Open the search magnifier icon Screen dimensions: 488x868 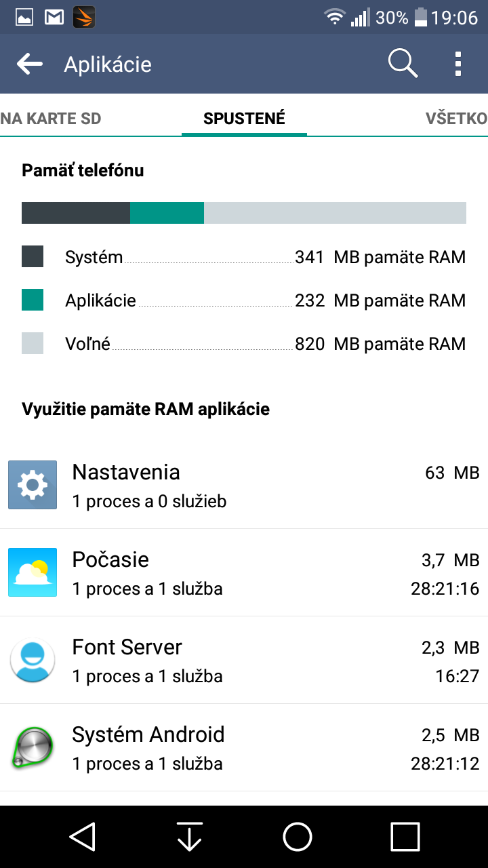coord(403,64)
